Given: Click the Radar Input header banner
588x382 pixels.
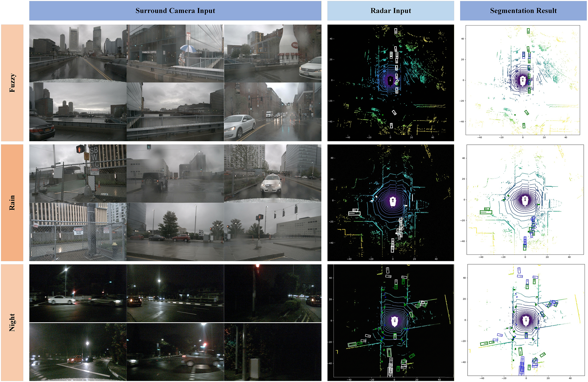Looking at the screenshot, I should click(x=390, y=11).
